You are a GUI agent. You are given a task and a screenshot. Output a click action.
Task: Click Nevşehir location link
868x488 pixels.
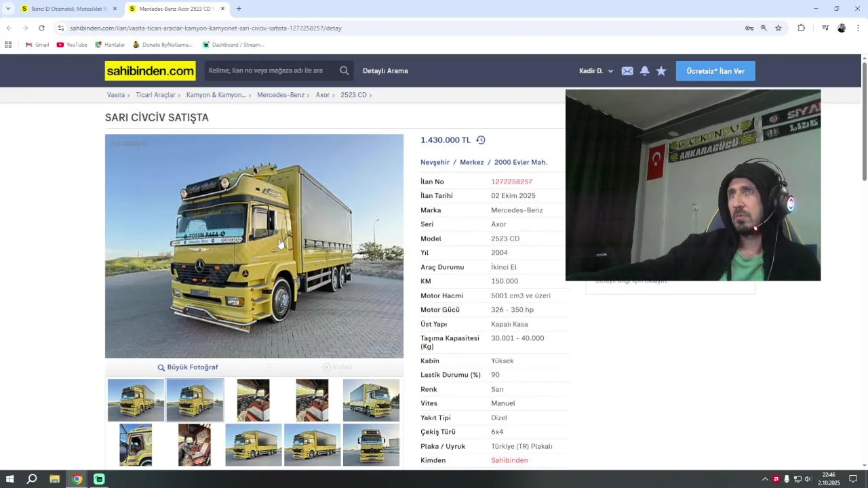click(x=435, y=162)
